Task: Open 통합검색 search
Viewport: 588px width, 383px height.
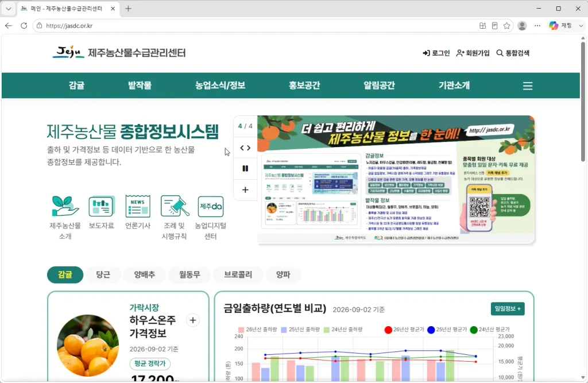Action: (513, 53)
